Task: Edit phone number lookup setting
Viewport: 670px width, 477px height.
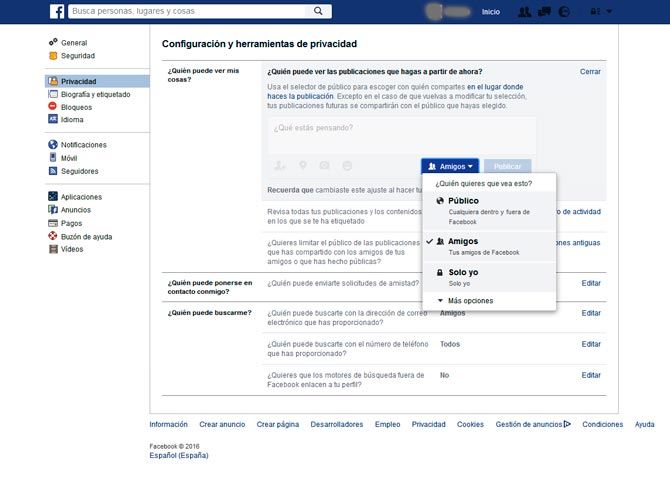Action: coord(591,344)
